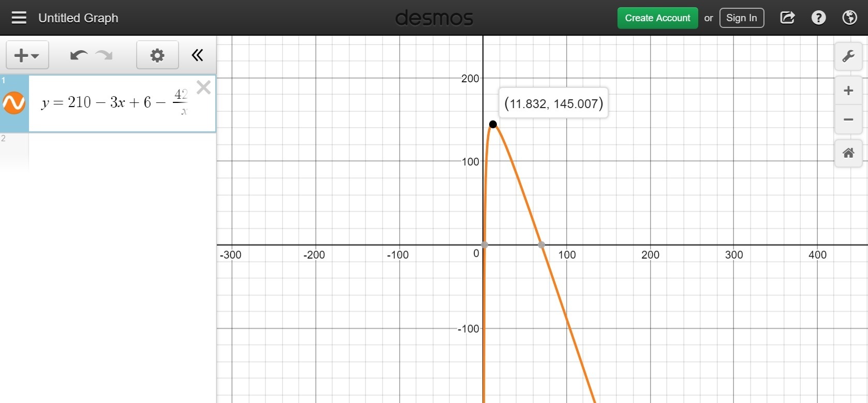Open the language globe menu
868x403 pixels.
pos(849,18)
